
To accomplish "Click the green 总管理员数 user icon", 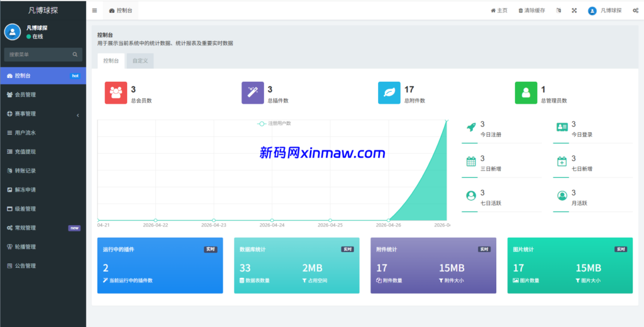I will point(526,93).
